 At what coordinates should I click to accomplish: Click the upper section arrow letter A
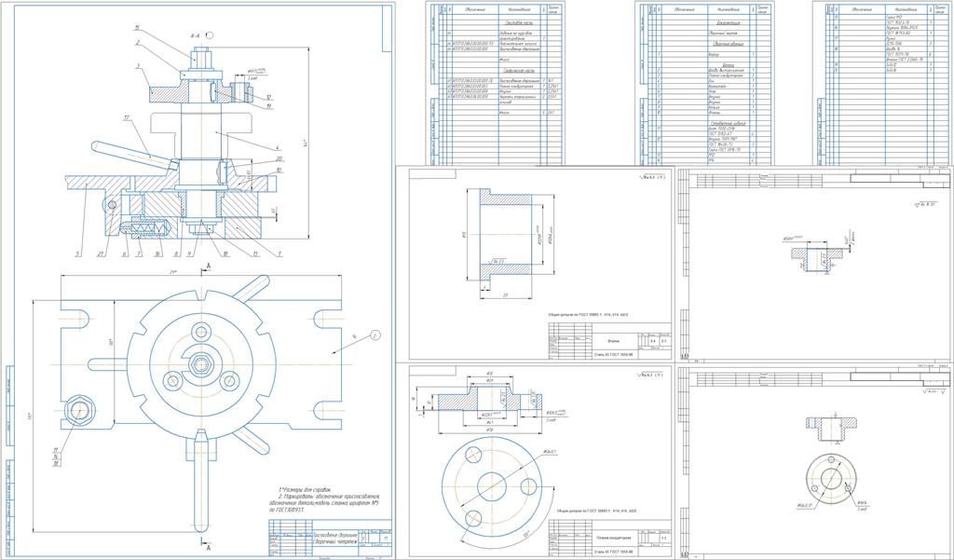coord(209,266)
